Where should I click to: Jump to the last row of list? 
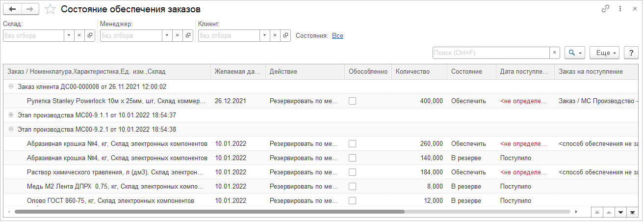(x=632, y=212)
